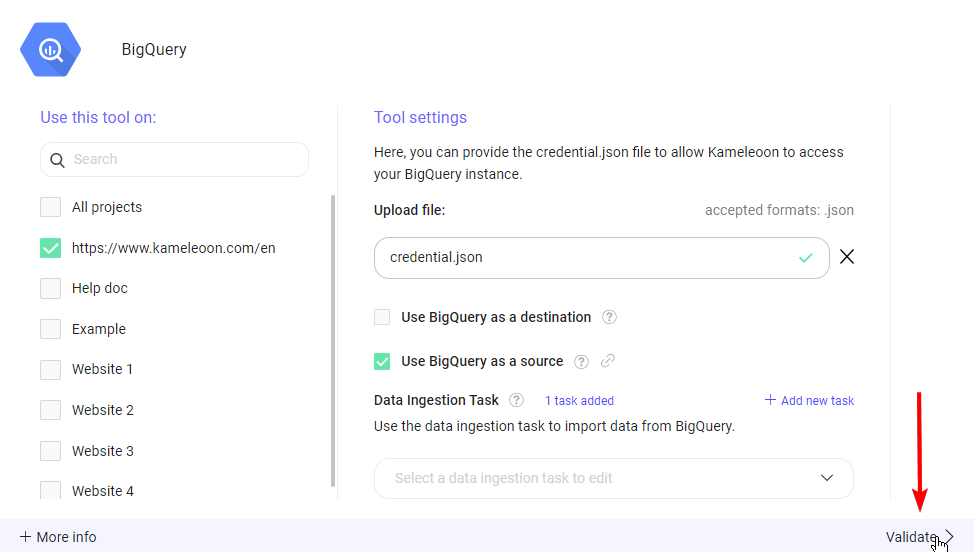Expand the More info section
Viewport: 974px width, 552px height.
coord(58,537)
